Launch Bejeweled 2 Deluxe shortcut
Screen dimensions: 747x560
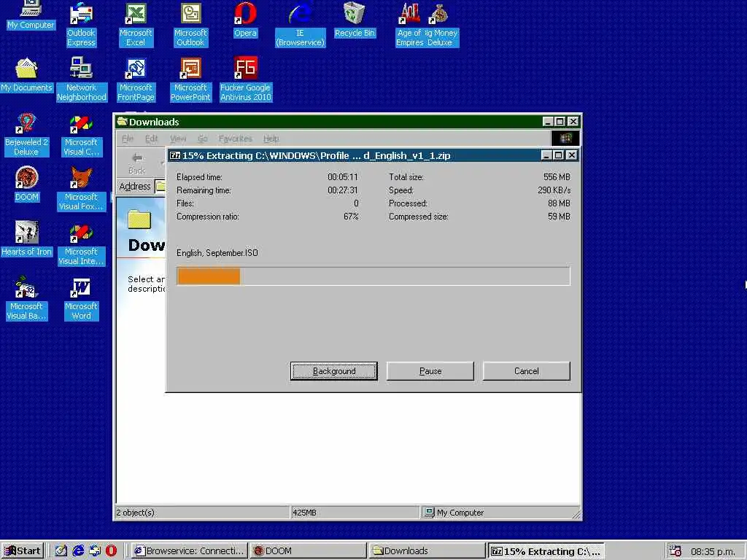pyautogui.click(x=26, y=134)
